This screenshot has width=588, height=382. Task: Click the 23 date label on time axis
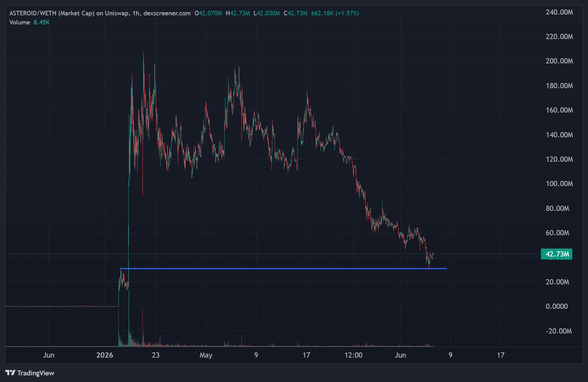coord(156,355)
